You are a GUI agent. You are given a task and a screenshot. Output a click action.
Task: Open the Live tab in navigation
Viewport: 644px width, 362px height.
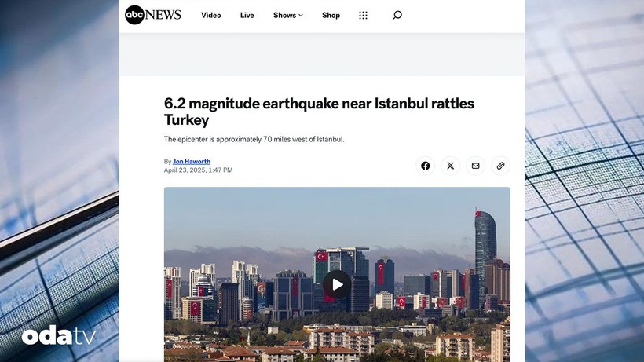[247, 15]
